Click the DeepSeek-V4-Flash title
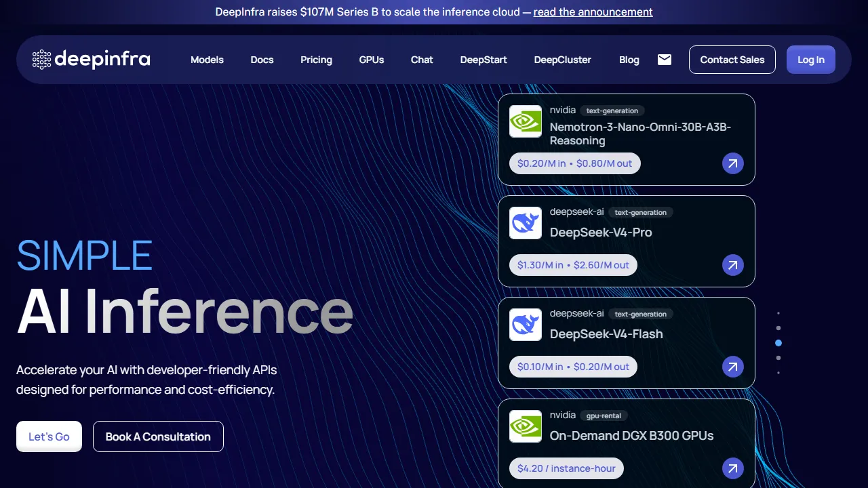The image size is (868, 488). pos(606,333)
